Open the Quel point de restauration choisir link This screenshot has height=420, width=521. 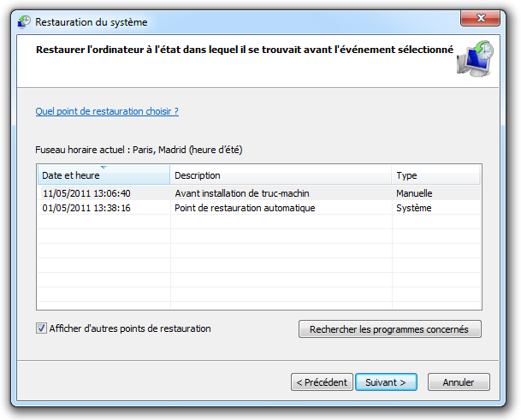tap(107, 111)
